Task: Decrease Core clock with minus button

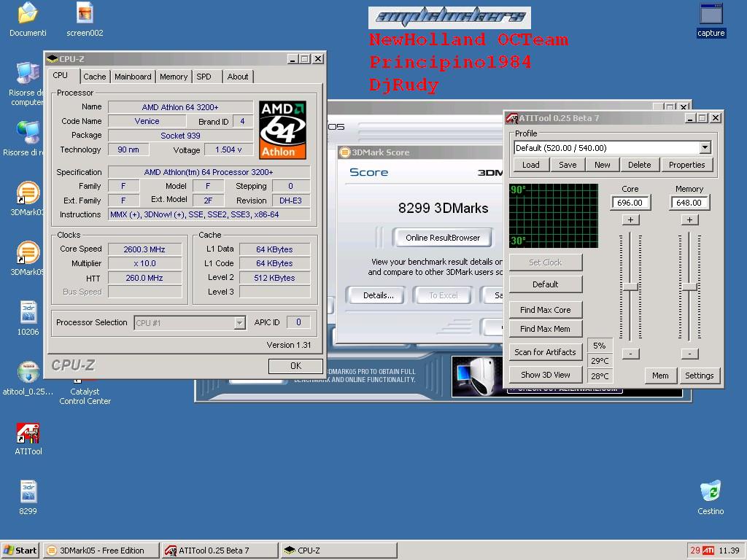Action: click(630, 354)
